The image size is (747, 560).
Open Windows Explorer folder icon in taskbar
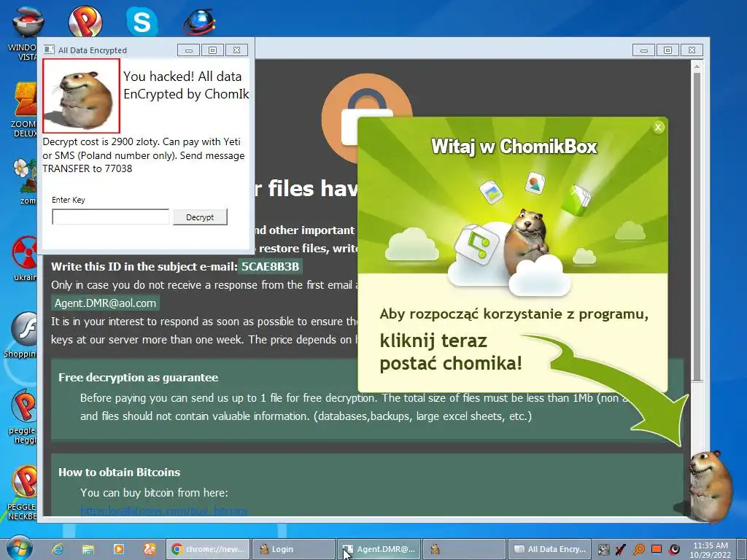[88, 549]
